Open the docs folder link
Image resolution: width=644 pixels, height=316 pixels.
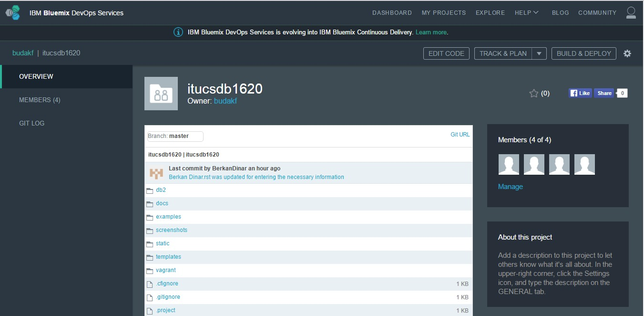[162, 203]
